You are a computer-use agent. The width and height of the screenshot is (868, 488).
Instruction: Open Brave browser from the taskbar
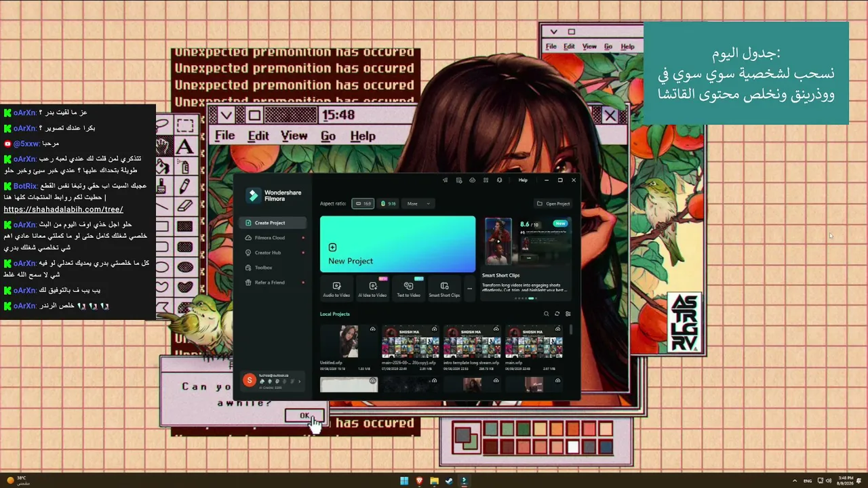point(419,481)
